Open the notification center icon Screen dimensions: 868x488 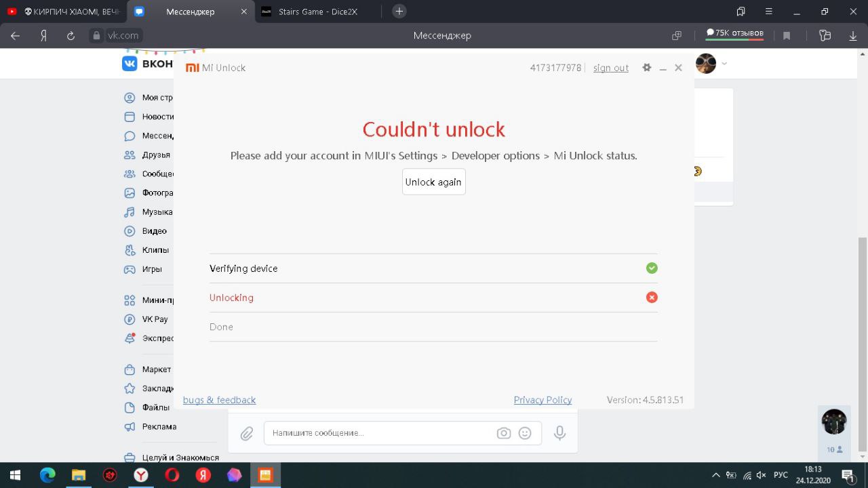pyautogui.click(x=848, y=475)
